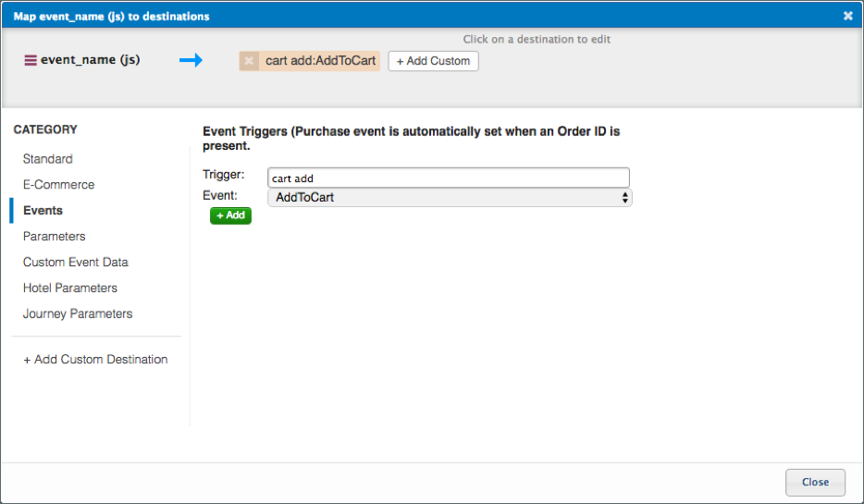
Task: Click the Close button at bottom
Action: point(815,482)
